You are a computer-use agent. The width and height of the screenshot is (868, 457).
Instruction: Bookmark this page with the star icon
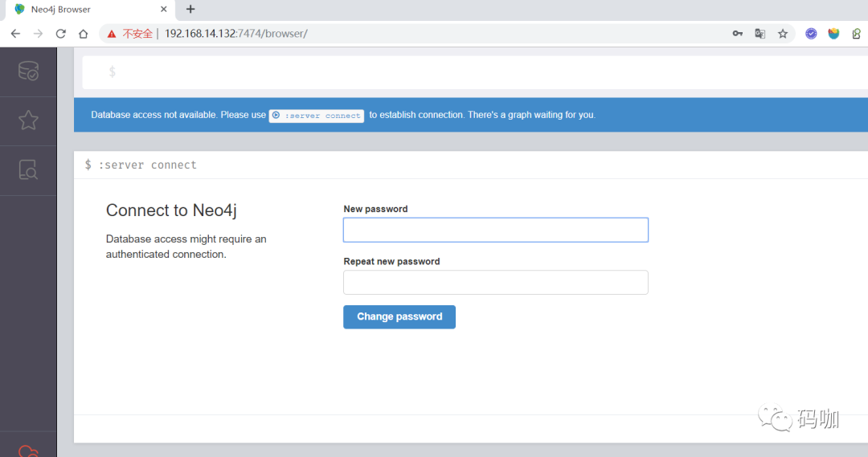(783, 34)
